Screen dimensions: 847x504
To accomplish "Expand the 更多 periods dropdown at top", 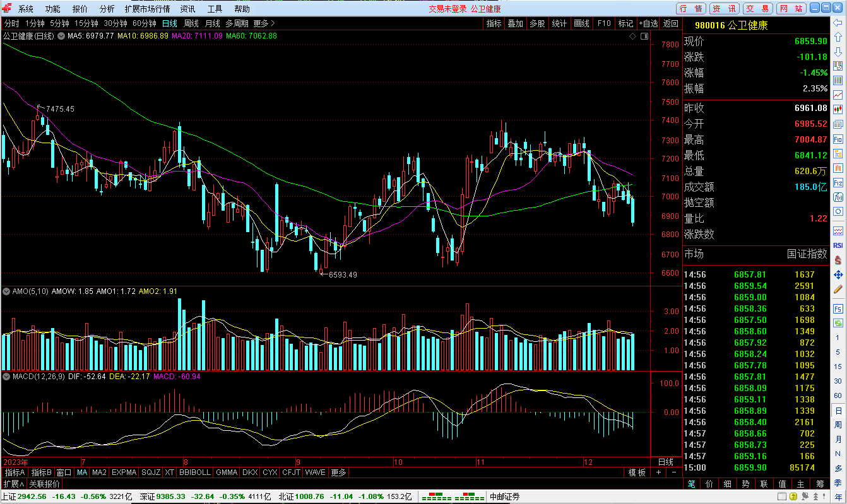I will pos(264,23).
